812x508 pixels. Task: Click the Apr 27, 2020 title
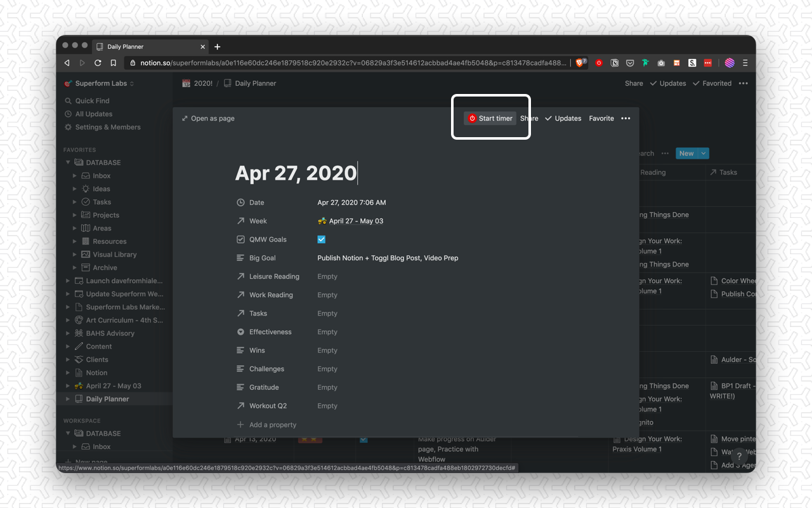coord(296,173)
